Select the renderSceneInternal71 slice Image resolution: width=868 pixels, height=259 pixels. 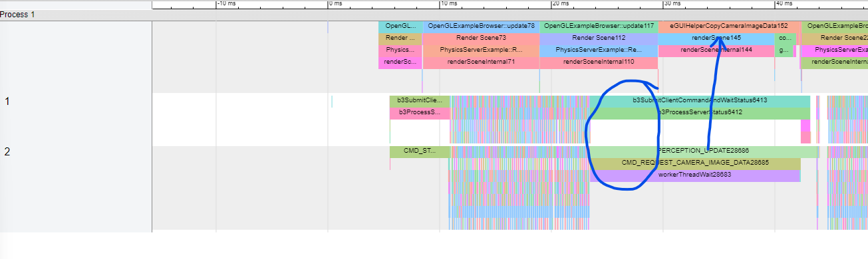tap(481, 62)
